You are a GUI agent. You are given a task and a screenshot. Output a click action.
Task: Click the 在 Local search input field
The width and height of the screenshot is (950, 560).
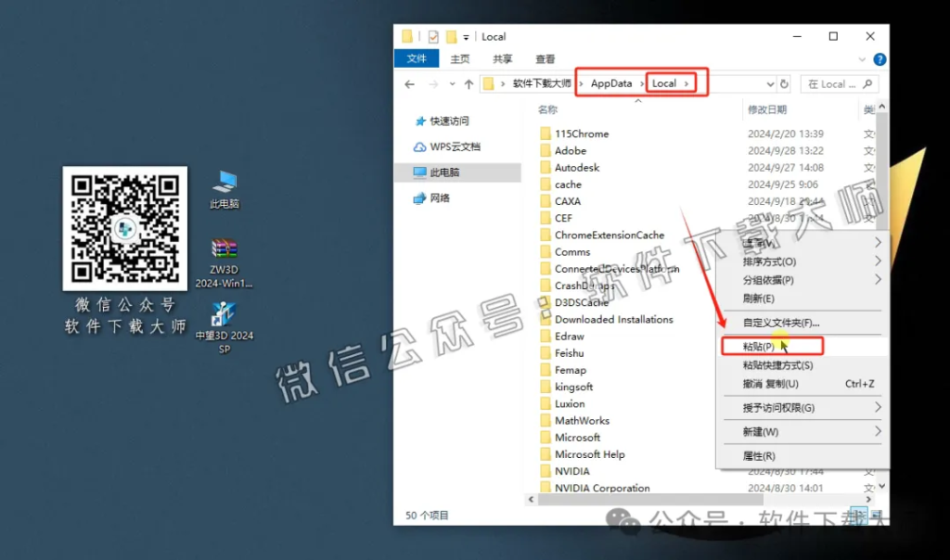click(835, 83)
